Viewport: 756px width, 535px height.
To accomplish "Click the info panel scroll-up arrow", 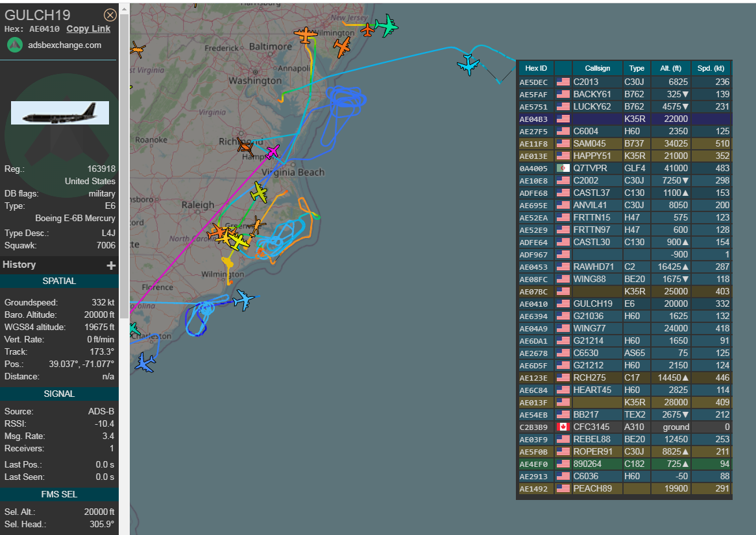I will [x=124, y=8].
